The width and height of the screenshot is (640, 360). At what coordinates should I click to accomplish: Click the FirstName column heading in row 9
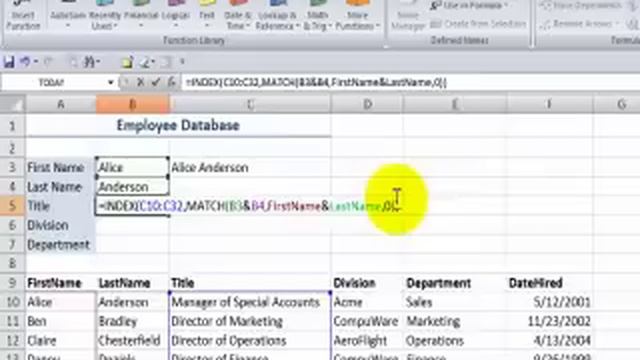coord(61,283)
